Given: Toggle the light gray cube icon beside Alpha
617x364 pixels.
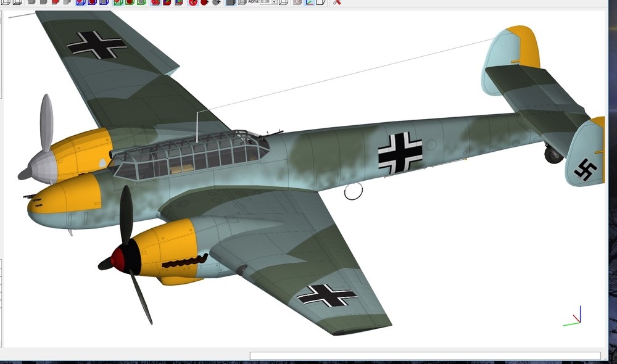Looking at the screenshot, I should point(242,2).
